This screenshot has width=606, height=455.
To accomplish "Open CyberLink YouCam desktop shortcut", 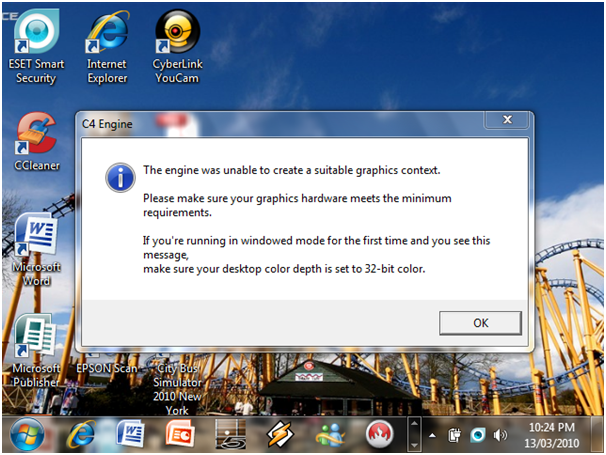I will (x=177, y=46).
